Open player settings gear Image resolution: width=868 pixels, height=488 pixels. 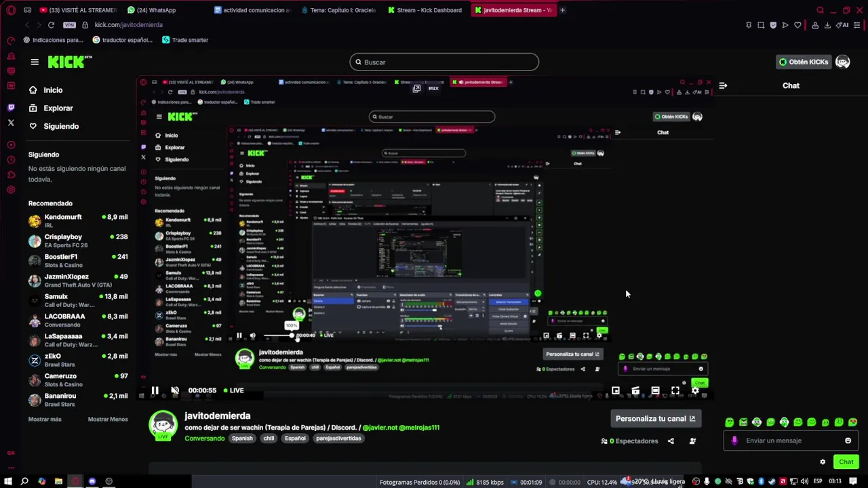pyautogui.click(x=695, y=390)
